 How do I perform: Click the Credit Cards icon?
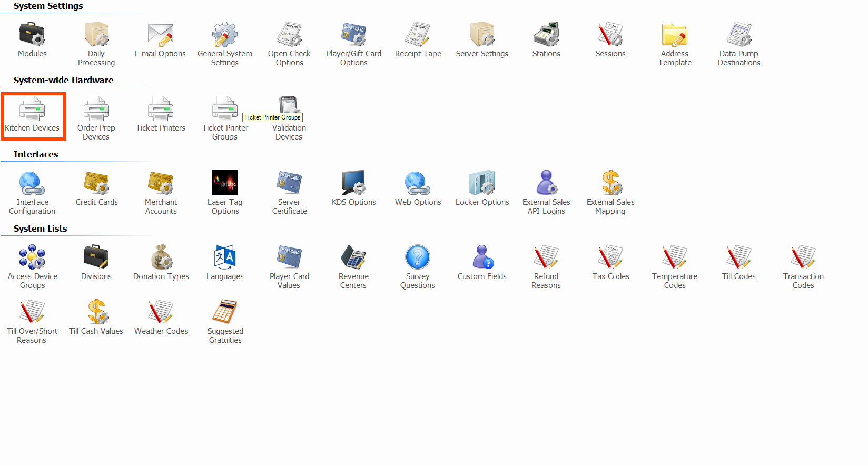coord(96,183)
